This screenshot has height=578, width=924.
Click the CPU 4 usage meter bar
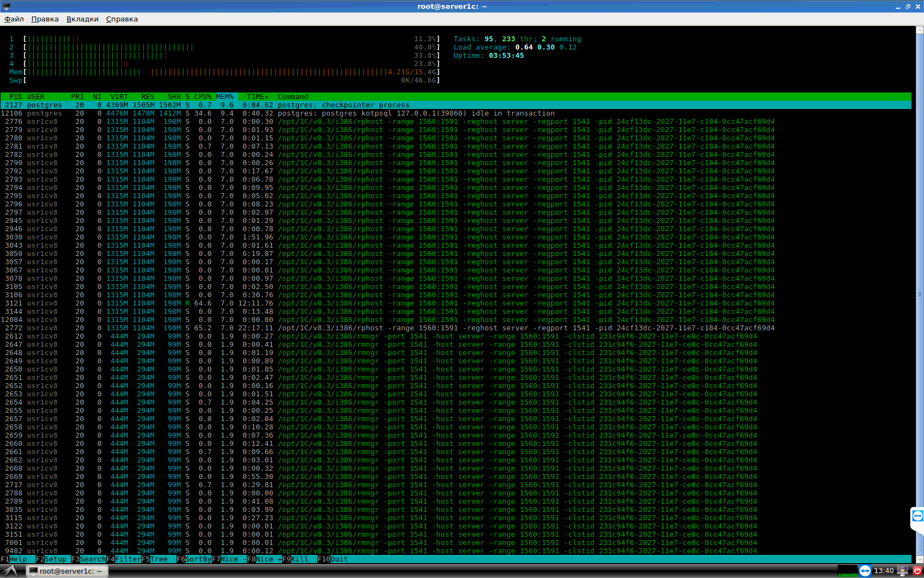click(232, 64)
